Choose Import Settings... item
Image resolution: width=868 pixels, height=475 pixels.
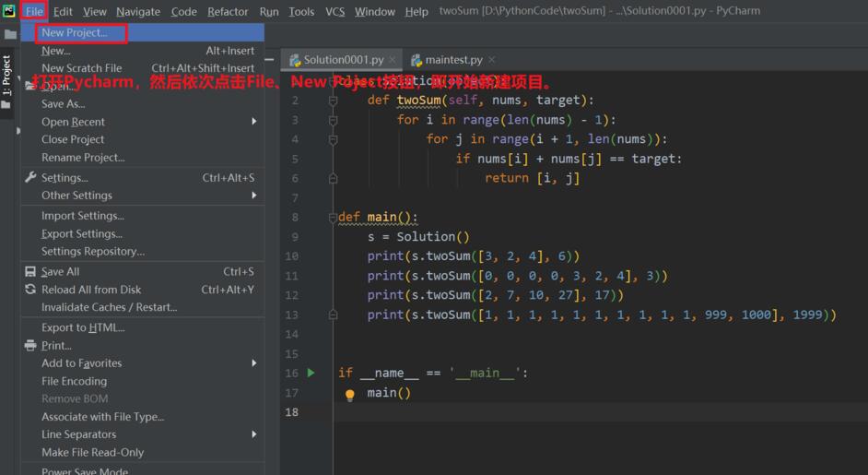[142, 216]
